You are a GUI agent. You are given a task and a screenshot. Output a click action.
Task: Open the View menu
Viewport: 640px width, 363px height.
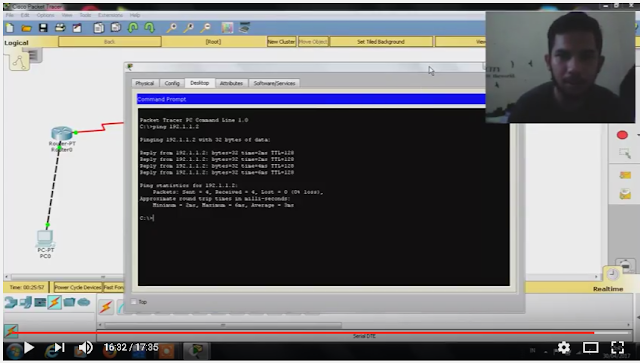[67, 15]
